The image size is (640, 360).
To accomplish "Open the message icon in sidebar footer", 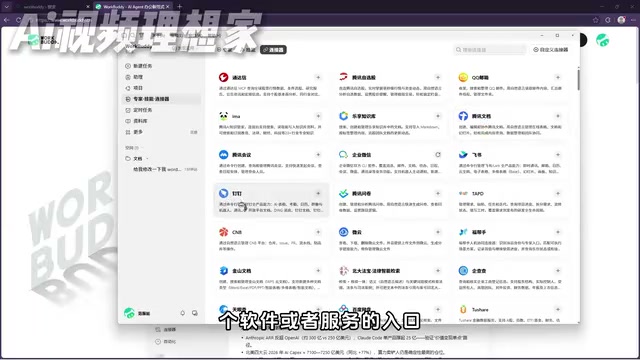I will [x=195, y=313].
